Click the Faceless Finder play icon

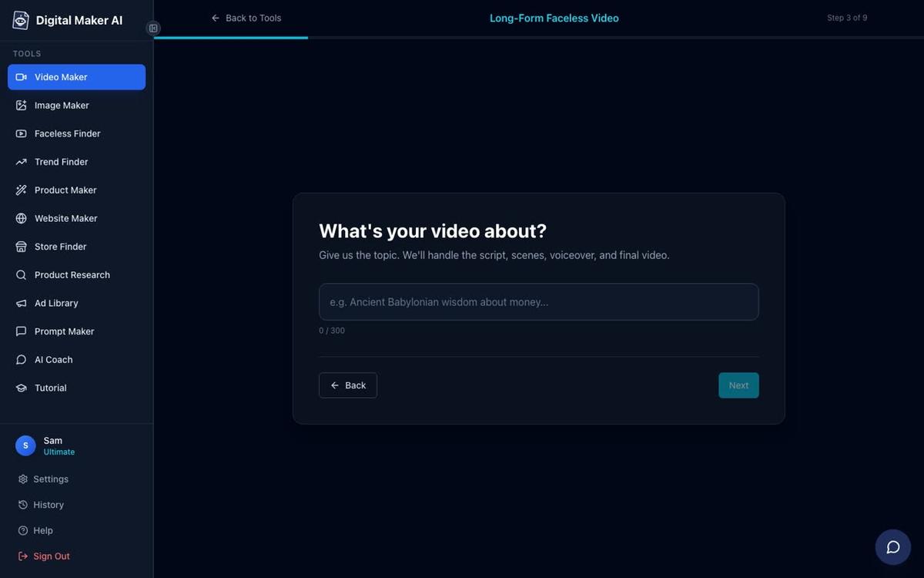tap(21, 133)
